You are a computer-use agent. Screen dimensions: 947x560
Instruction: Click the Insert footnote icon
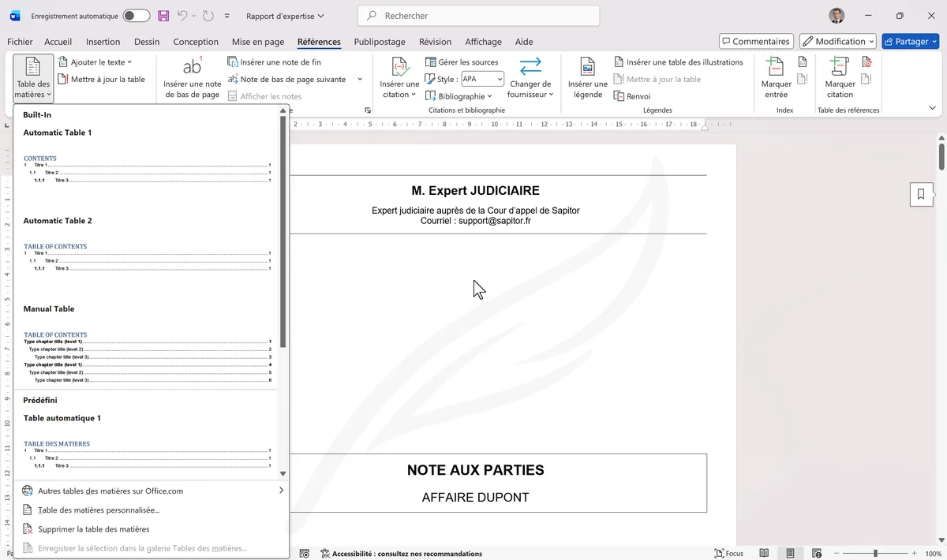click(x=192, y=66)
